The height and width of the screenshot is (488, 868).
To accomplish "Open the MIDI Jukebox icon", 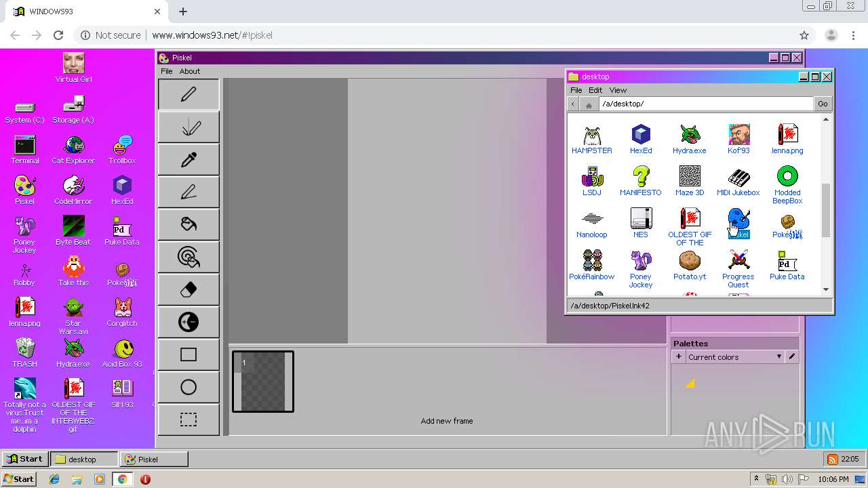I will coord(738,182).
